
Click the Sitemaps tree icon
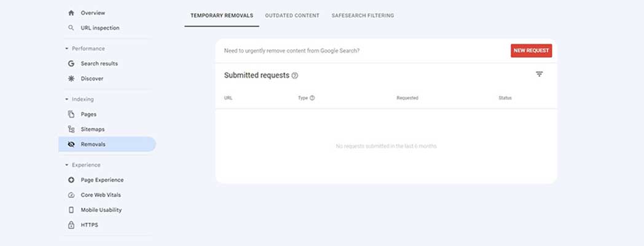click(71, 129)
